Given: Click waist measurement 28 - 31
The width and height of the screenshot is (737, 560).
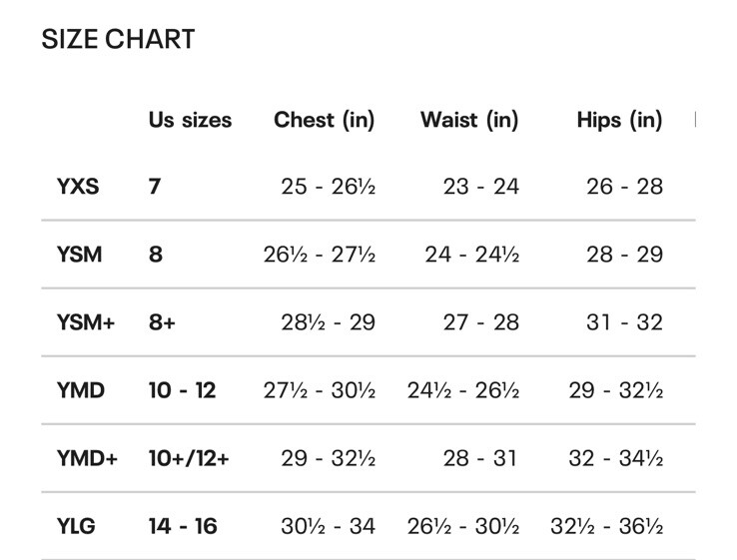Looking at the screenshot, I should 480,458.
